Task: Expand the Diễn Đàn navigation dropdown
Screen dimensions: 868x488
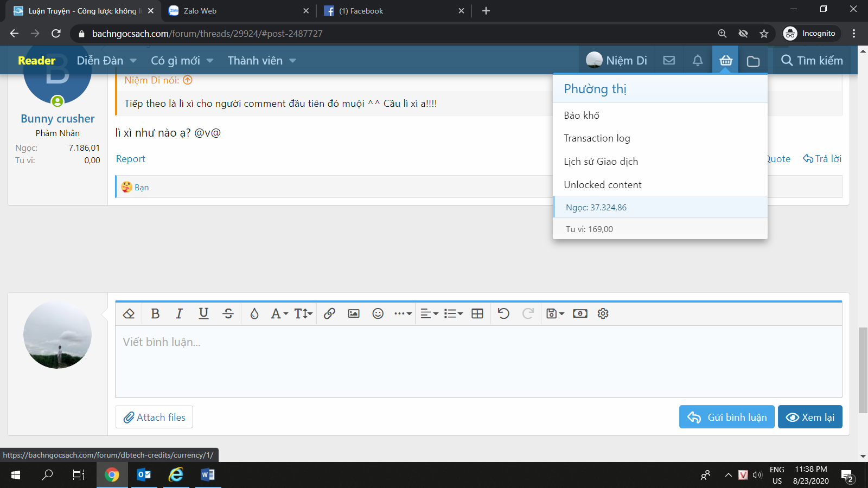Action: (133, 61)
